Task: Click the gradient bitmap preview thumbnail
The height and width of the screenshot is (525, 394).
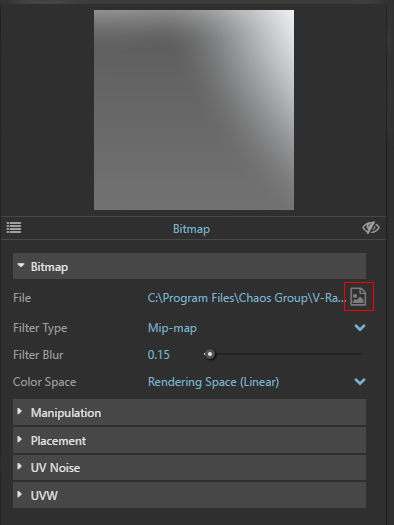Action: pyautogui.click(x=194, y=110)
